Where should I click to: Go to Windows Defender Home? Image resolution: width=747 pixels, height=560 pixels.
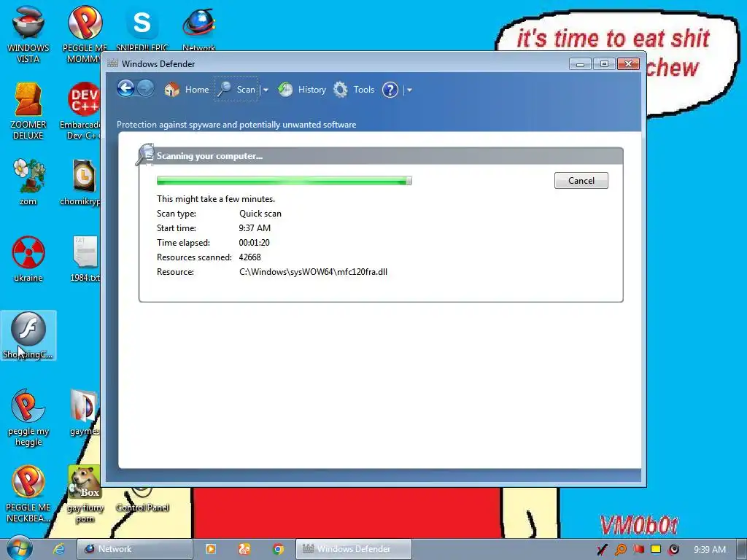click(186, 90)
